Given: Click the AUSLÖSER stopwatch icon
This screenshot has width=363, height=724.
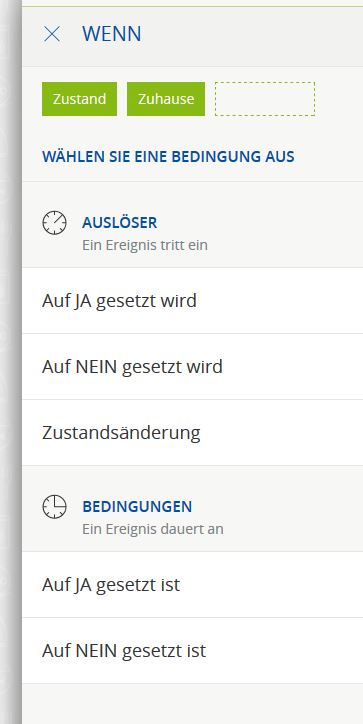Looking at the screenshot, I should tap(54, 223).
